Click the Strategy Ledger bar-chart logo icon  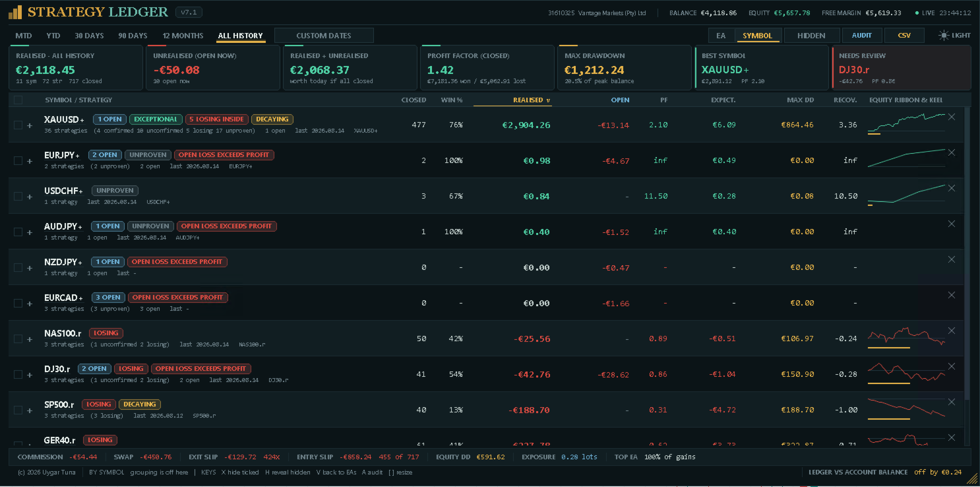pos(15,13)
